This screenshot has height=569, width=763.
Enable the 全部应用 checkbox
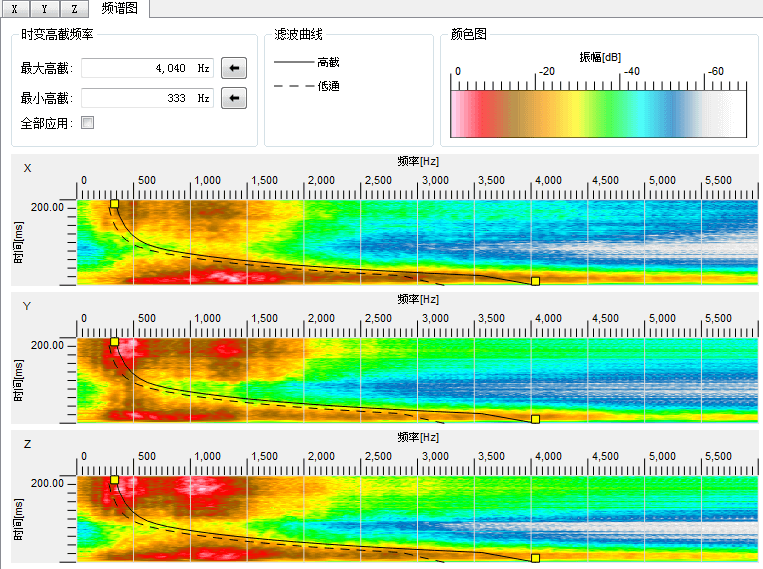click(88, 123)
